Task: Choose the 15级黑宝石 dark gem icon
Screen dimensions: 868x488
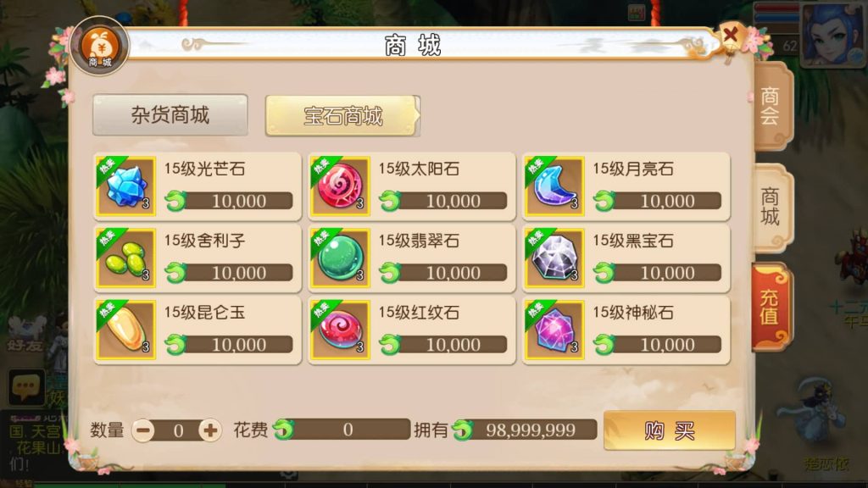Action: click(x=554, y=258)
